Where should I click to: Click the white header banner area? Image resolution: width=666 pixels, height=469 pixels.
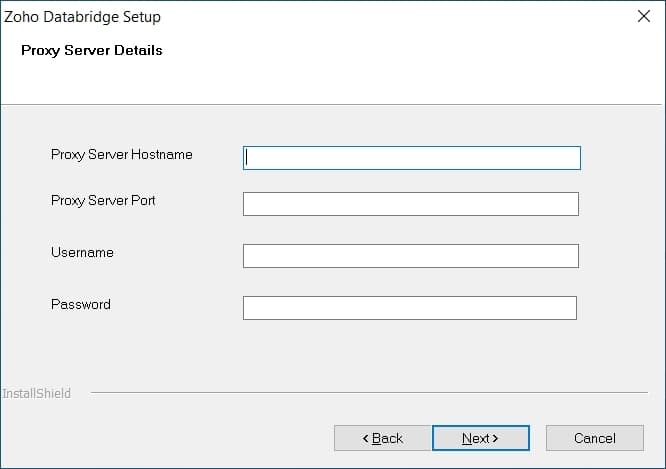click(x=400, y=70)
